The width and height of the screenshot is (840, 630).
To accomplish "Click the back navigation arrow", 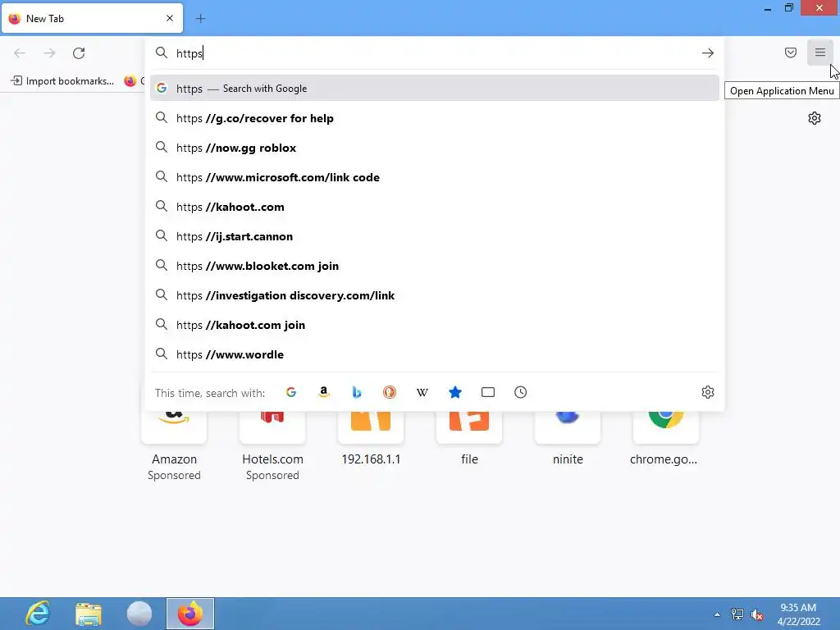I will [20, 53].
